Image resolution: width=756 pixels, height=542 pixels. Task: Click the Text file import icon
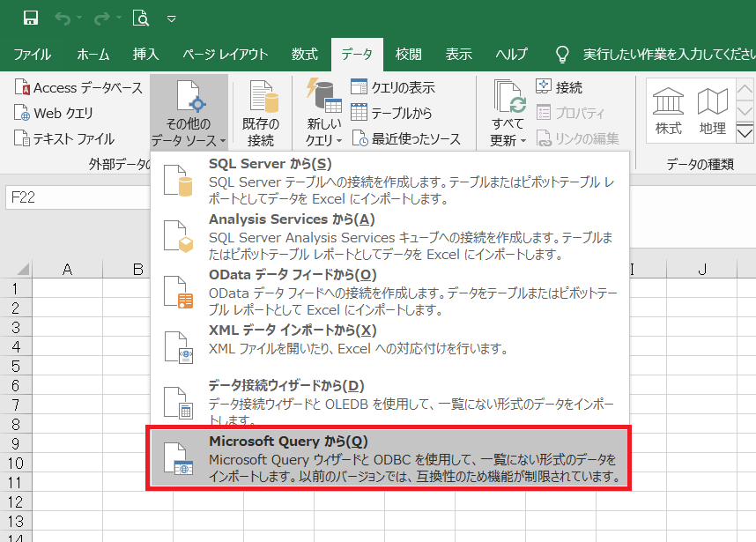click(x=22, y=138)
